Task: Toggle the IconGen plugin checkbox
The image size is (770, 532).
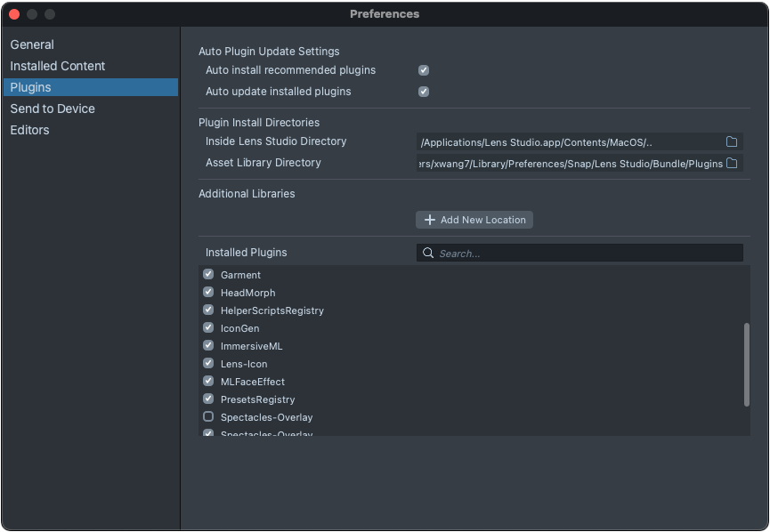Action: [208, 328]
